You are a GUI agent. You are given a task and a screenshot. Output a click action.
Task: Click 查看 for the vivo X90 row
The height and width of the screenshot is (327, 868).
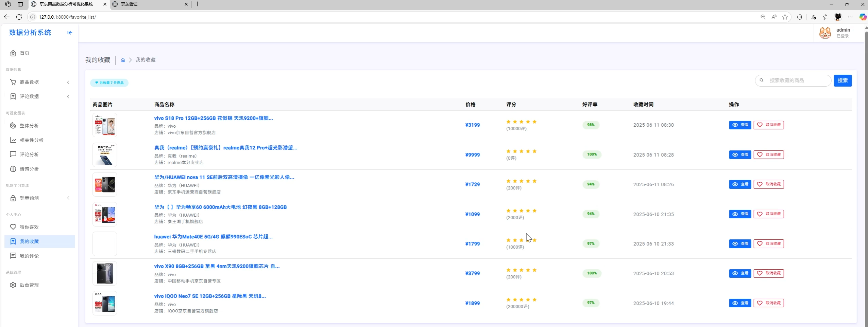pos(740,273)
